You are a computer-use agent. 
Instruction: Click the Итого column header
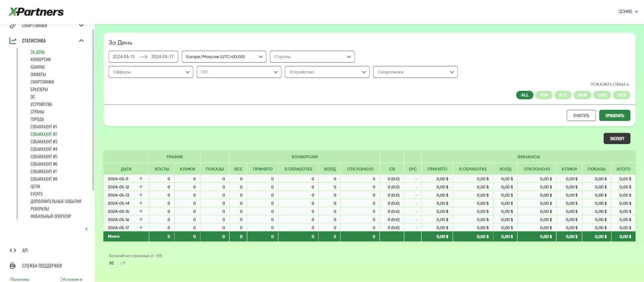point(623,169)
